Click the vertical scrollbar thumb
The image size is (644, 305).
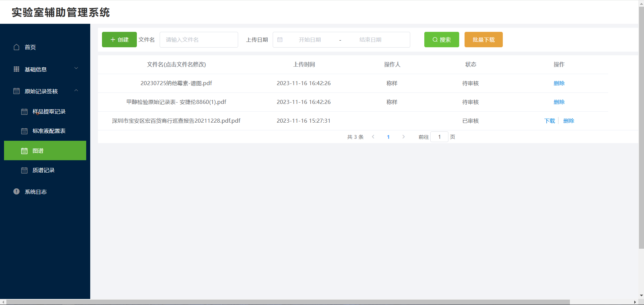coord(641,127)
